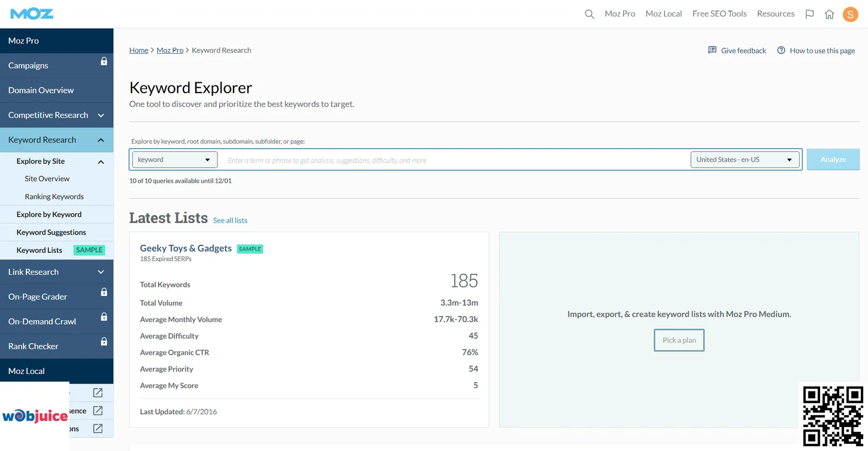Follow the Moz Pro breadcrumb link
Image resolution: width=868 pixels, height=451 pixels.
(170, 50)
